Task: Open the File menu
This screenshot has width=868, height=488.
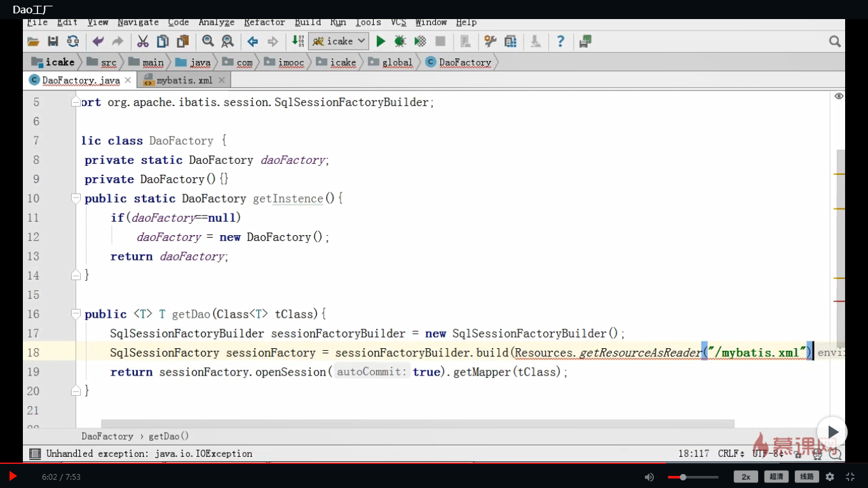Action: (37, 22)
